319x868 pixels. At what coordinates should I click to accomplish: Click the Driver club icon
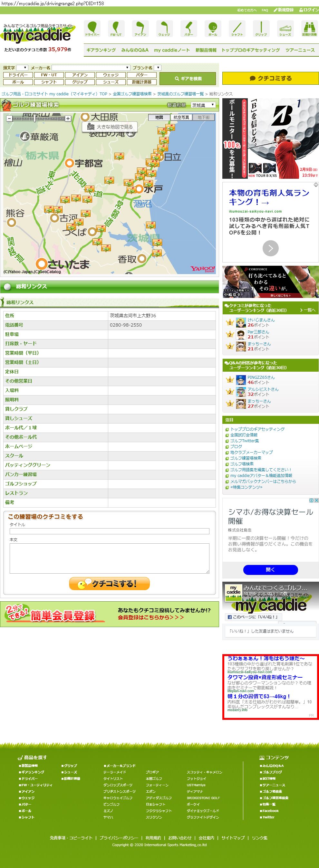tap(92, 28)
